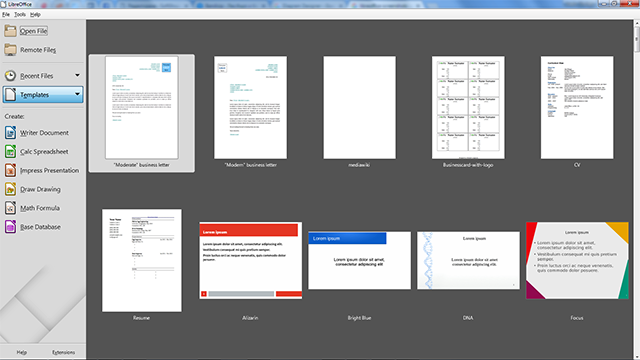Click the Remote Files button label
This screenshot has height=360, width=640.
click(x=38, y=50)
